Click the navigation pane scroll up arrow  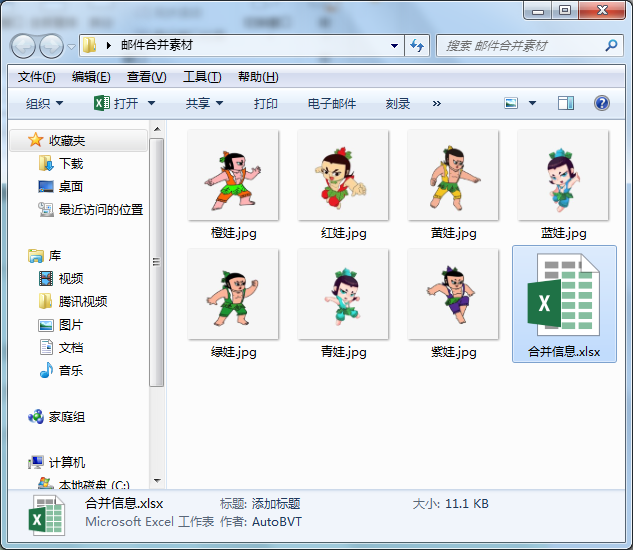coord(157,129)
